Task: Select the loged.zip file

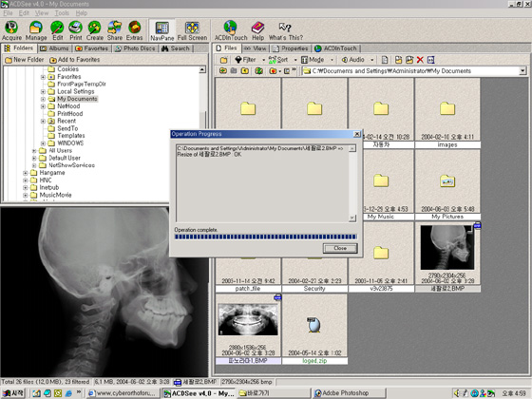Action: tap(314, 329)
